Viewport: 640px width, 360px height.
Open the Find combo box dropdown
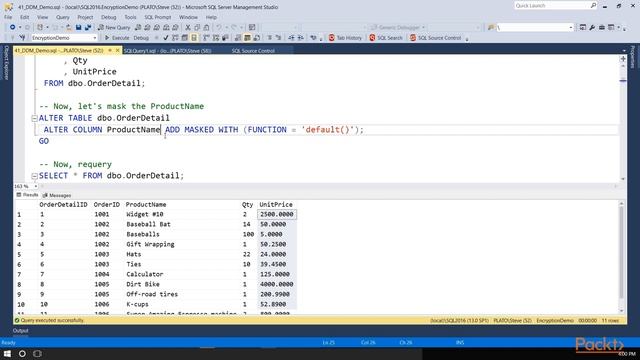tap(571, 27)
